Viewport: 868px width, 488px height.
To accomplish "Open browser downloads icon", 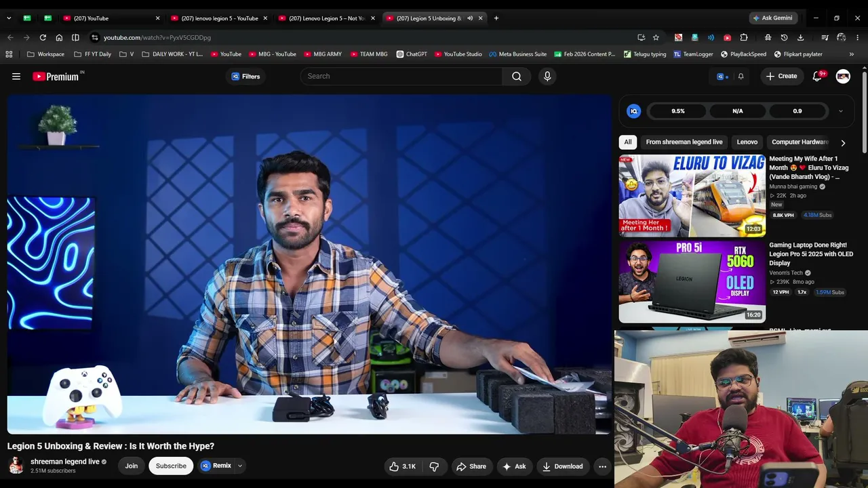I will coord(800,37).
